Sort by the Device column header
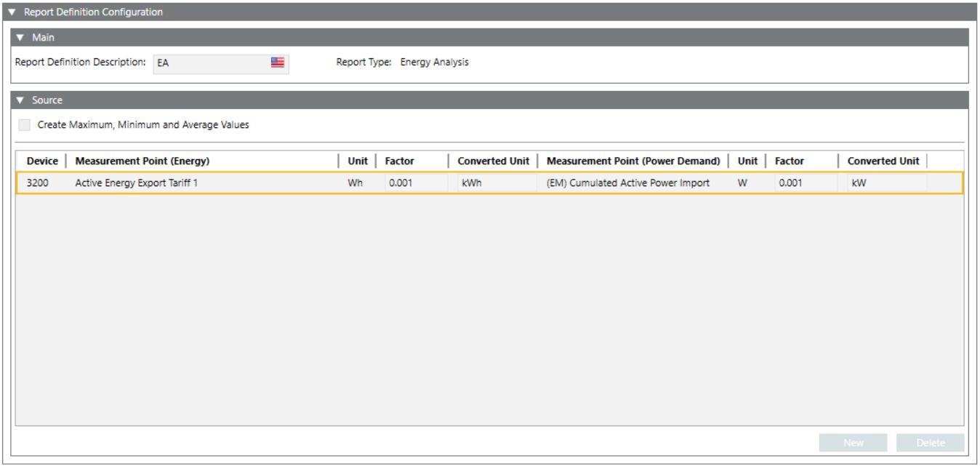Viewport: 980px width, 469px height. 42,161
